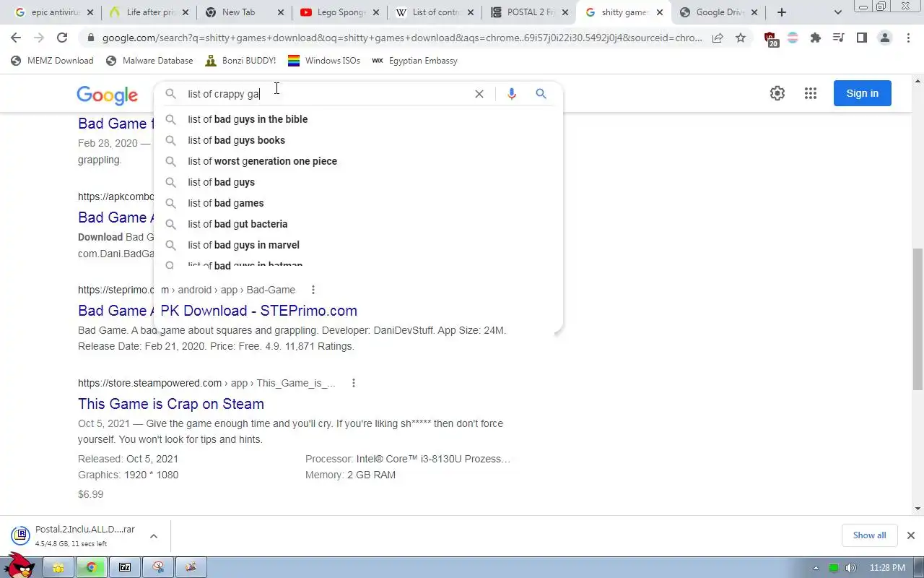This screenshot has height=578, width=924.
Task: Open the Google apps grid
Action: point(811,93)
